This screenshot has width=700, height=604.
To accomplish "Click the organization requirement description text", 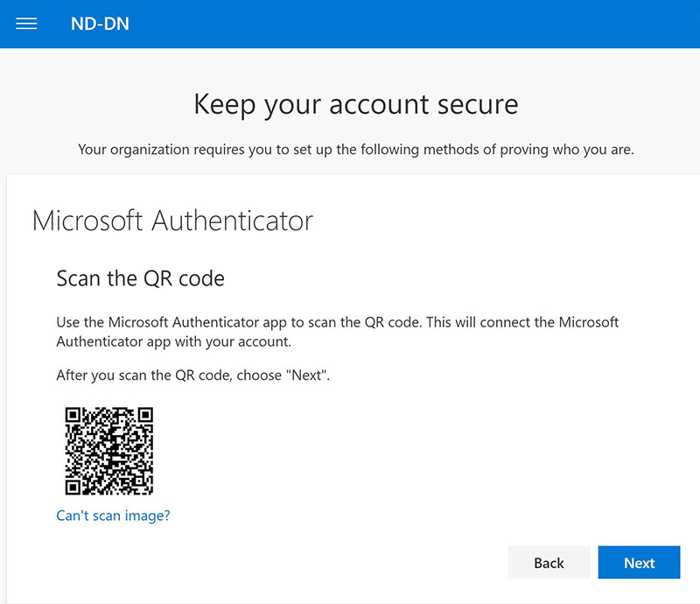I will click(355, 149).
